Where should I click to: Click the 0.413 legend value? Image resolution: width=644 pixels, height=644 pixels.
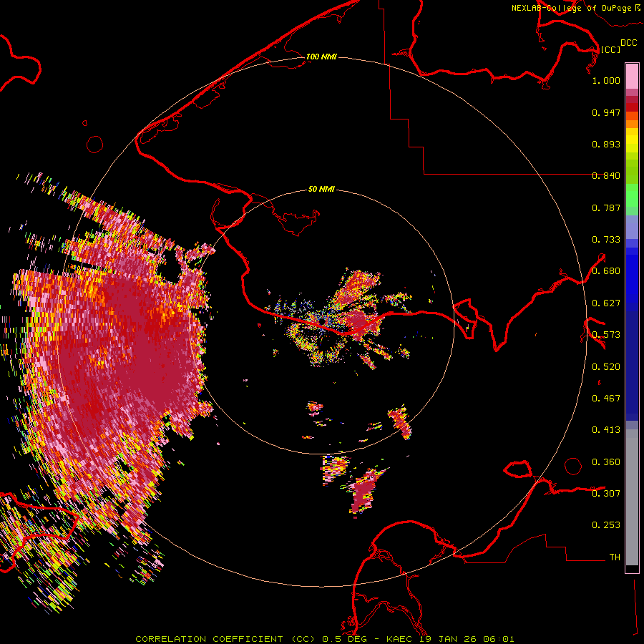(x=606, y=430)
